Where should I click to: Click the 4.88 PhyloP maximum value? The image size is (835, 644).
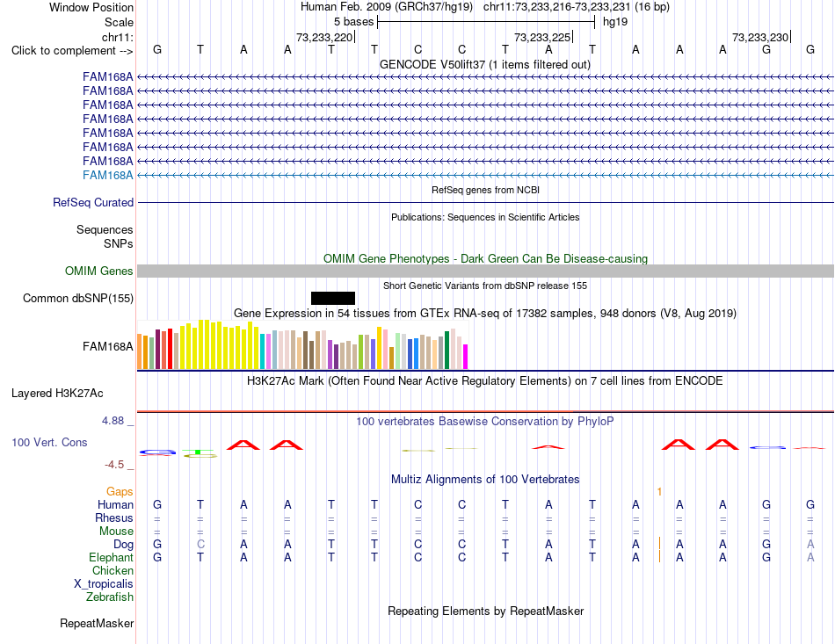click(x=113, y=421)
